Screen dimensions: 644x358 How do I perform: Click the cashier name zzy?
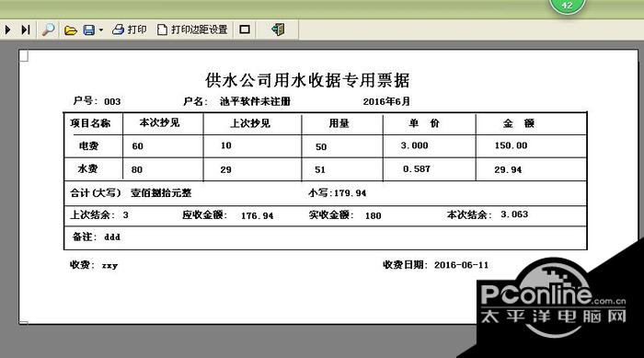pos(109,266)
